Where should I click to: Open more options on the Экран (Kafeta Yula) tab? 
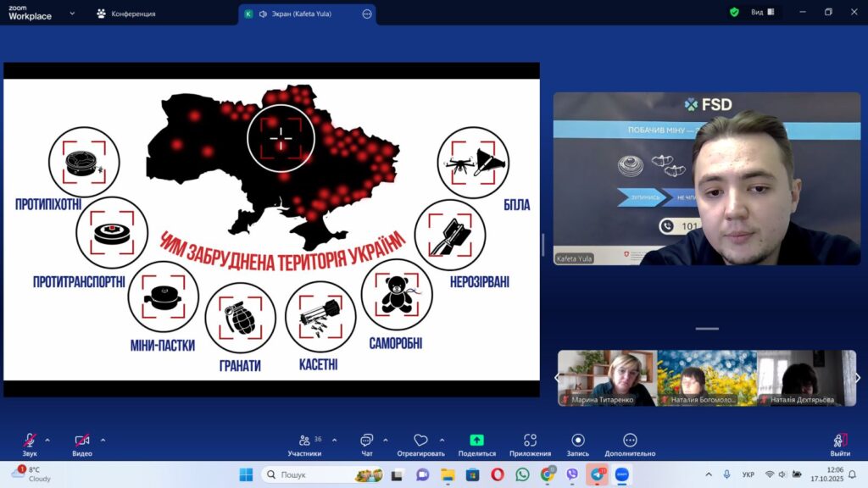pos(366,14)
